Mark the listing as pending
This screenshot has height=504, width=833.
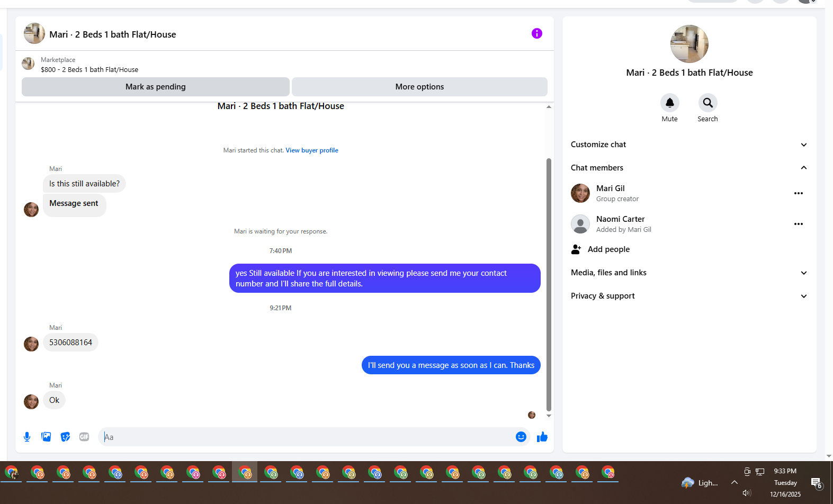pos(156,87)
